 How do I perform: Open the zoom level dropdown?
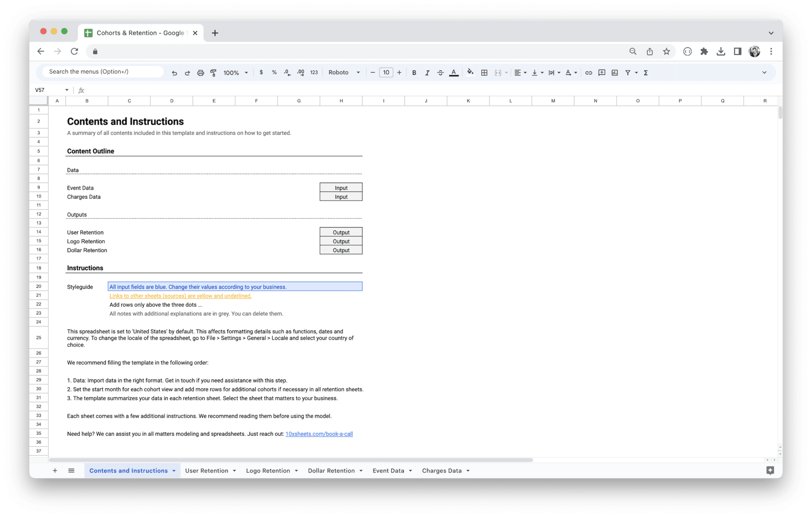click(x=235, y=72)
